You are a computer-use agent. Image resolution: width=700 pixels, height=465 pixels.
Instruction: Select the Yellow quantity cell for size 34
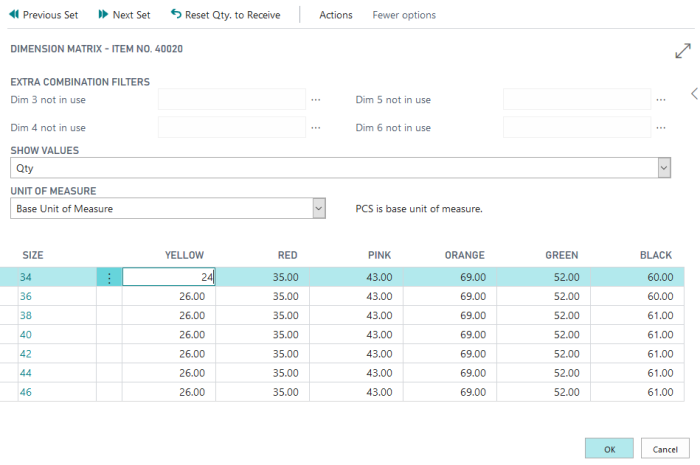point(168,277)
